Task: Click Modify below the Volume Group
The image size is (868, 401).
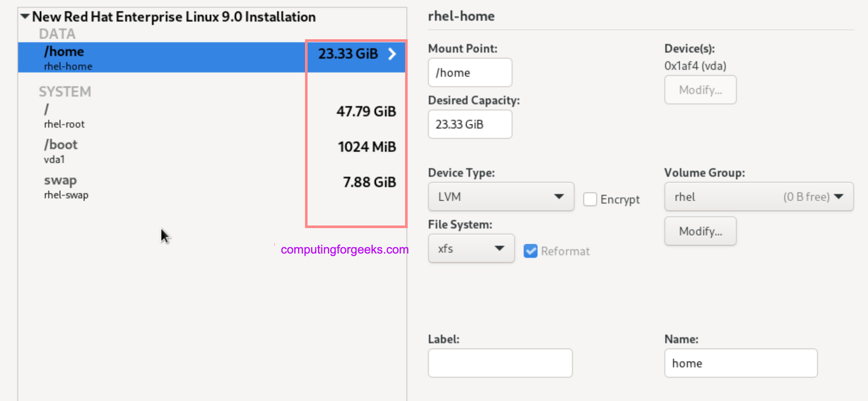Action: pos(700,231)
